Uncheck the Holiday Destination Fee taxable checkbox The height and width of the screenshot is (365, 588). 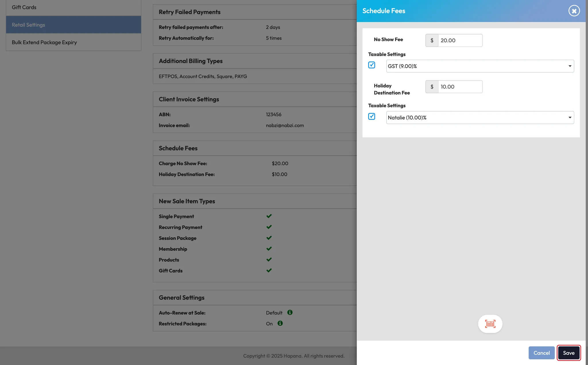[x=372, y=116]
